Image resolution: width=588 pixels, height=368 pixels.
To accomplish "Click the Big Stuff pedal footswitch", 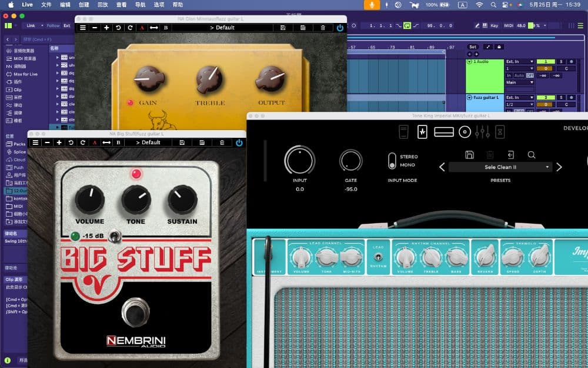I will (136, 312).
